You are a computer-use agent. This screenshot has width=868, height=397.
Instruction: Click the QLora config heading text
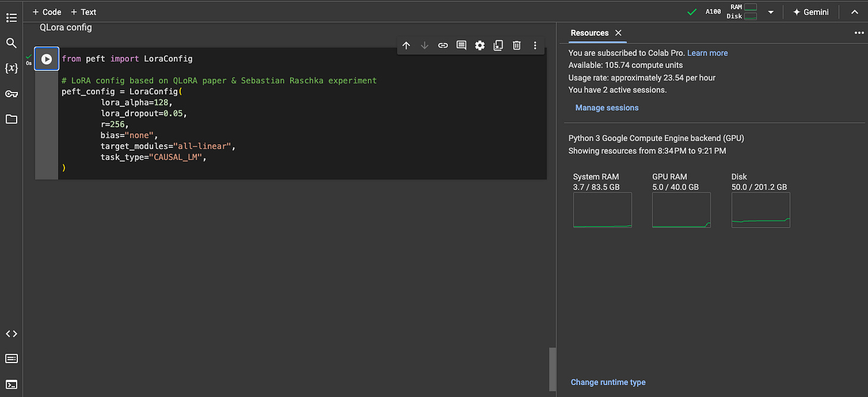[66, 27]
